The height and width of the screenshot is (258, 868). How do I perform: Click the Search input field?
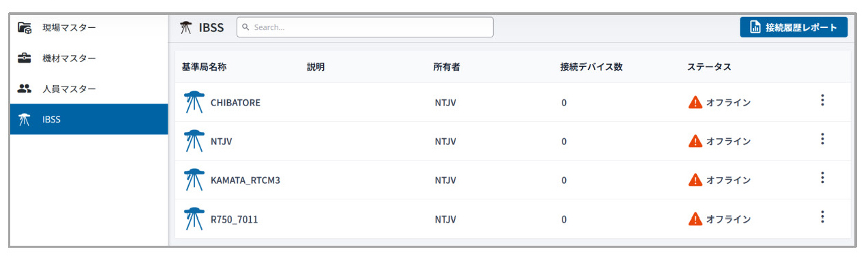pyautogui.click(x=365, y=27)
